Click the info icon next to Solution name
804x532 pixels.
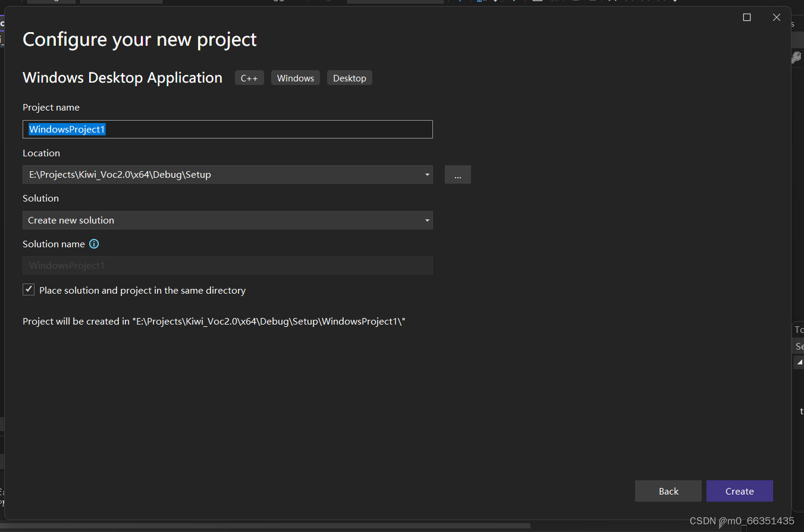click(x=94, y=244)
